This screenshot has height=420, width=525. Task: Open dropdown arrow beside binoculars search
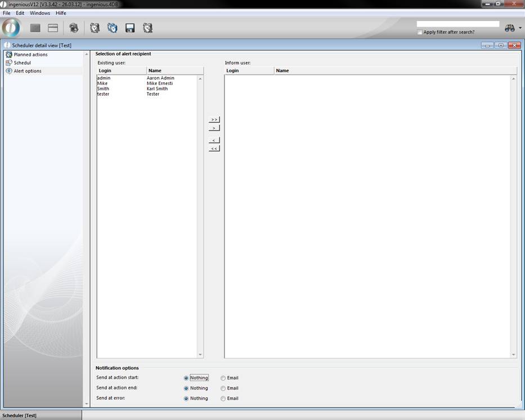pyautogui.click(x=520, y=28)
